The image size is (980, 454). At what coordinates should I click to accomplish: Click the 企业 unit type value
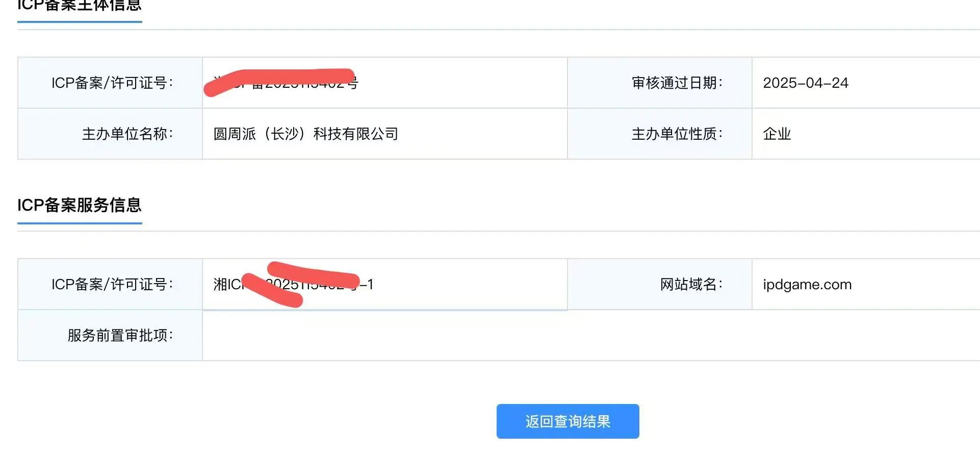tap(777, 134)
